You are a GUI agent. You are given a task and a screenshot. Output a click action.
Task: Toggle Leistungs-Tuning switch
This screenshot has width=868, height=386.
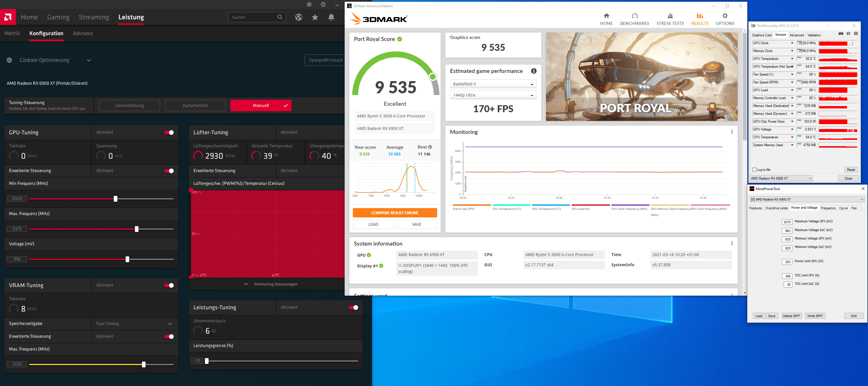click(x=353, y=308)
